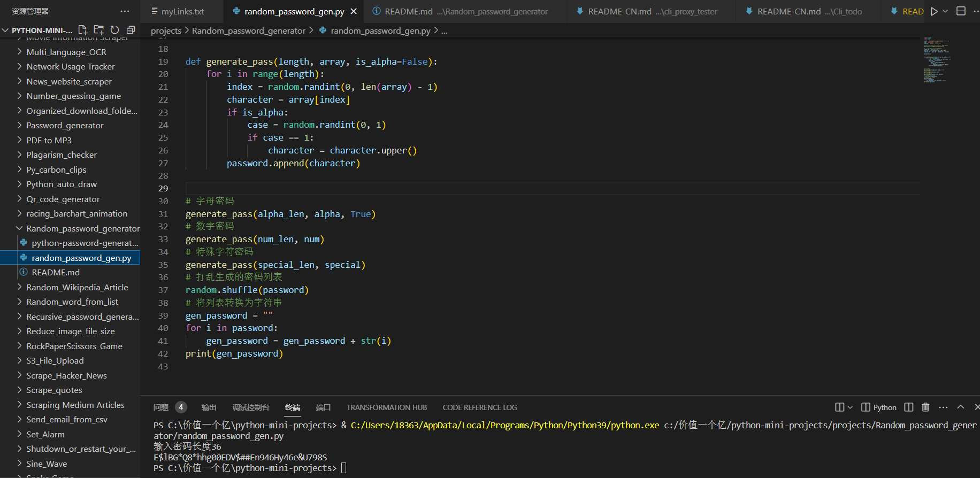Image resolution: width=980 pixels, height=478 pixels.
Task: Expand the racing_barchart_animation folder
Action: 70,213
